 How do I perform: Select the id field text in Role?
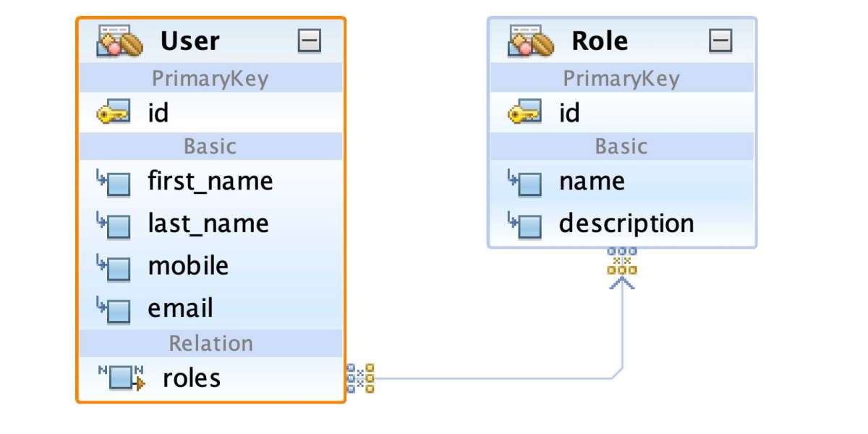pyautogui.click(x=569, y=113)
